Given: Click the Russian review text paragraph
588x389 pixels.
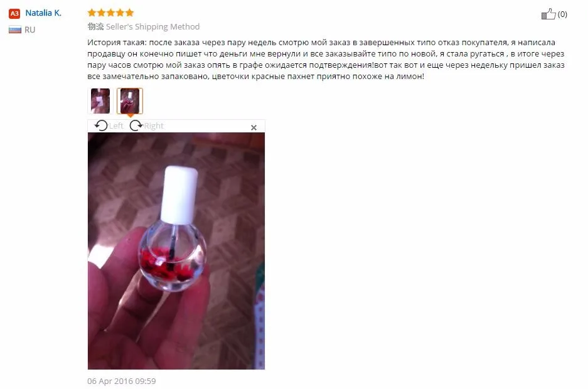Looking at the screenshot, I should tap(326, 59).
